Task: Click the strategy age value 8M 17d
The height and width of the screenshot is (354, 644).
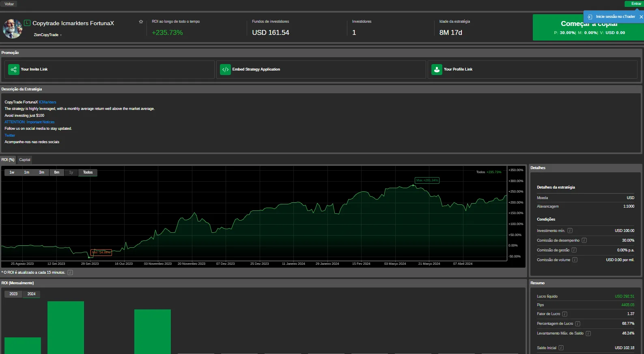Action: click(451, 33)
